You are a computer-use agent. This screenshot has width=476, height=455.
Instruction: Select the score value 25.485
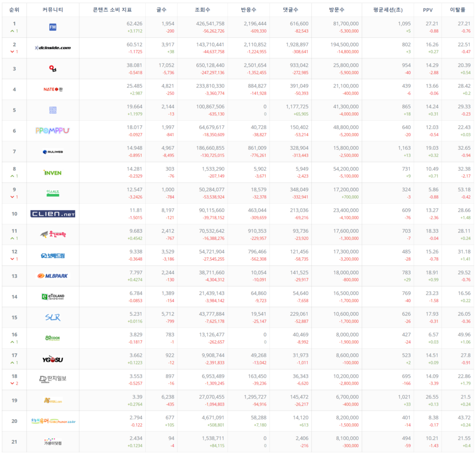134,86
